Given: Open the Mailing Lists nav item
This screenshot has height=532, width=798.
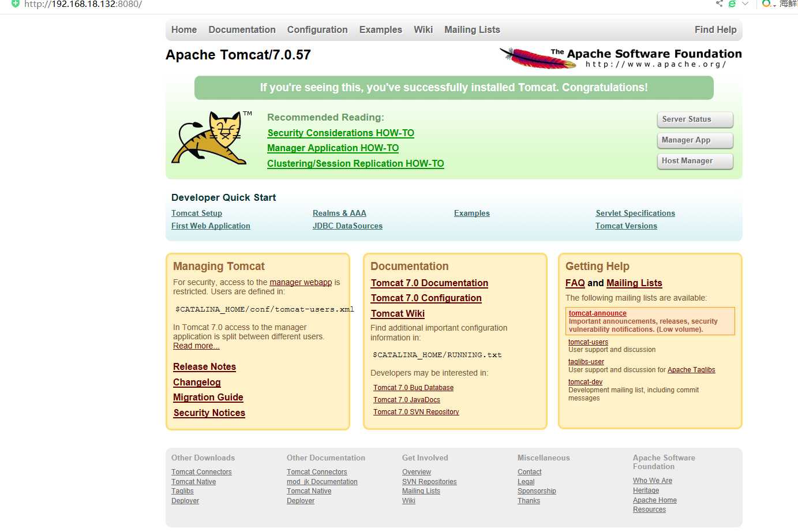Looking at the screenshot, I should click(x=472, y=30).
